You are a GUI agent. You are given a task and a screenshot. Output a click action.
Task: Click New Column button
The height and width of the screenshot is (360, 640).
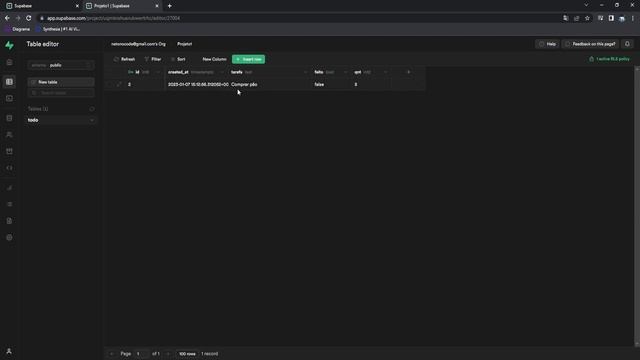click(214, 59)
